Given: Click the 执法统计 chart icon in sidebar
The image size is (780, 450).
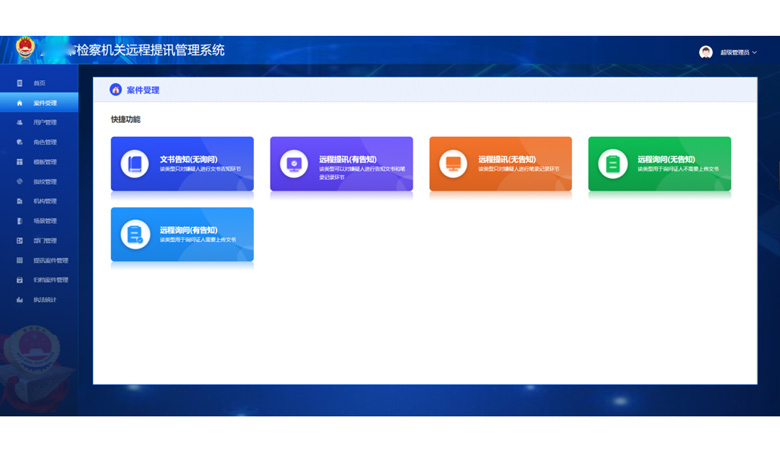Looking at the screenshot, I should tap(20, 300).
